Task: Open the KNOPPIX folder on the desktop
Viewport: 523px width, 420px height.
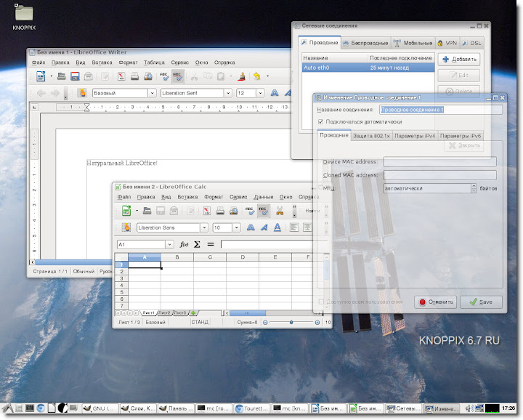Action: 23,14
